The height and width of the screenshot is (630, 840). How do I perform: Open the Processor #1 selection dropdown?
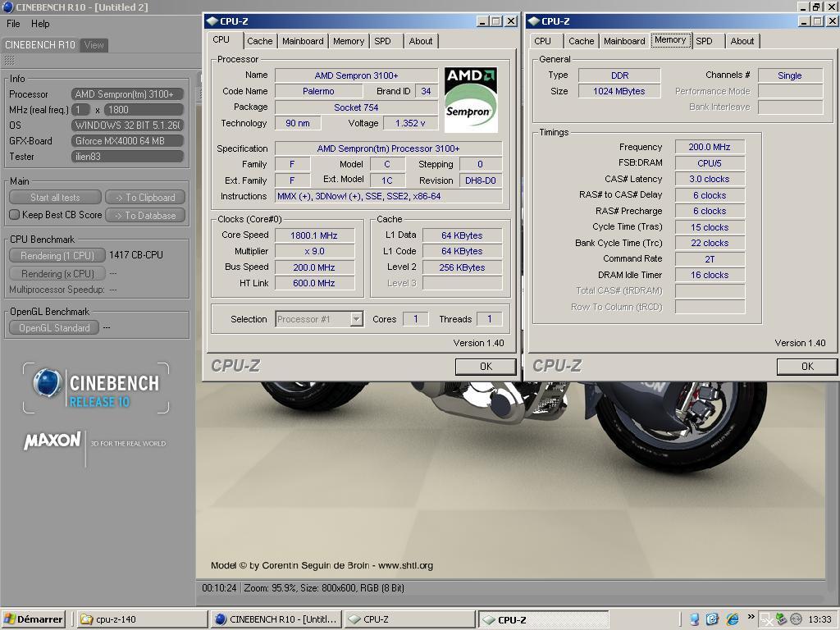pos(356,319)
